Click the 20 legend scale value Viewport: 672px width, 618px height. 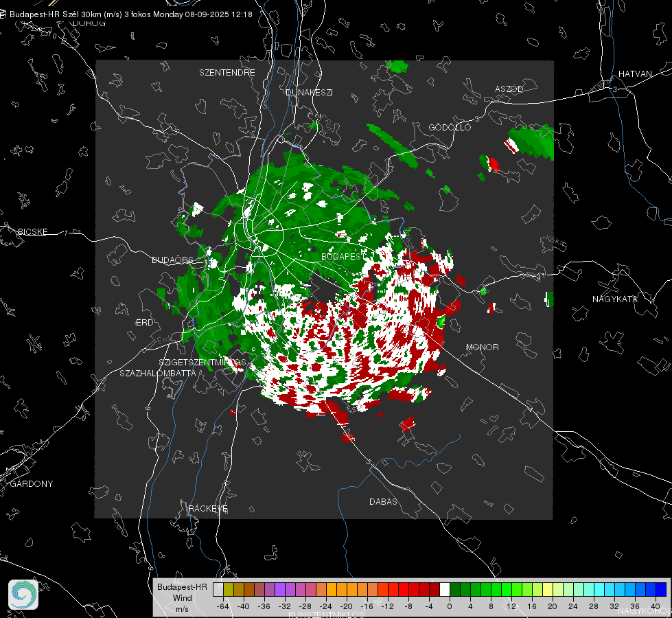point(553,606)
